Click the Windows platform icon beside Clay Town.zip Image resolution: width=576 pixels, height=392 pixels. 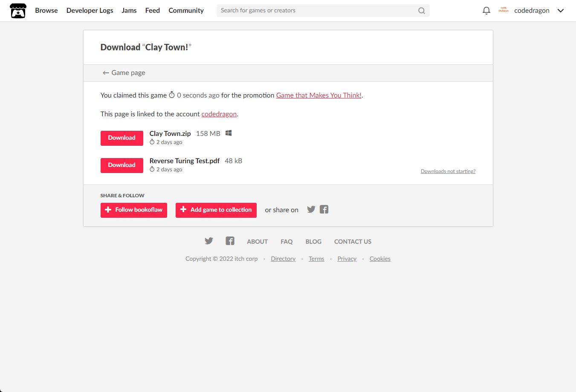pyautogui.click(x=229, y=133)
